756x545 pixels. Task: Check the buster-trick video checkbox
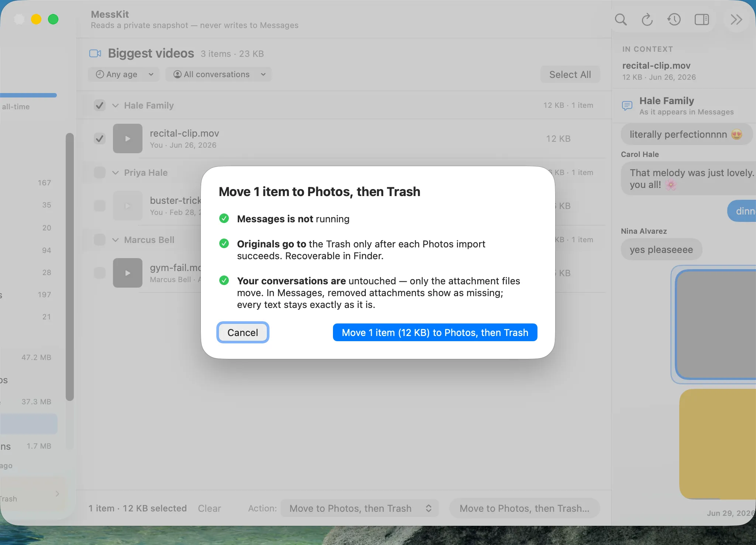[x=100, y=206]
